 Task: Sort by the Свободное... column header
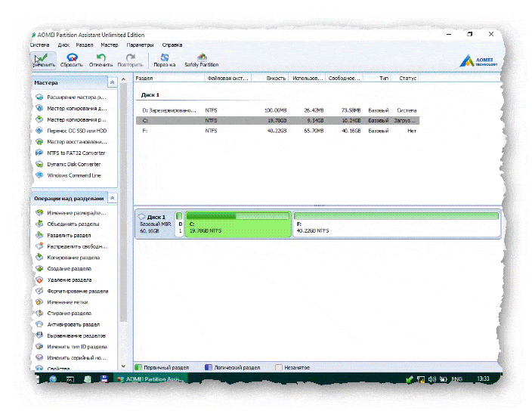[x=344, y=79]
